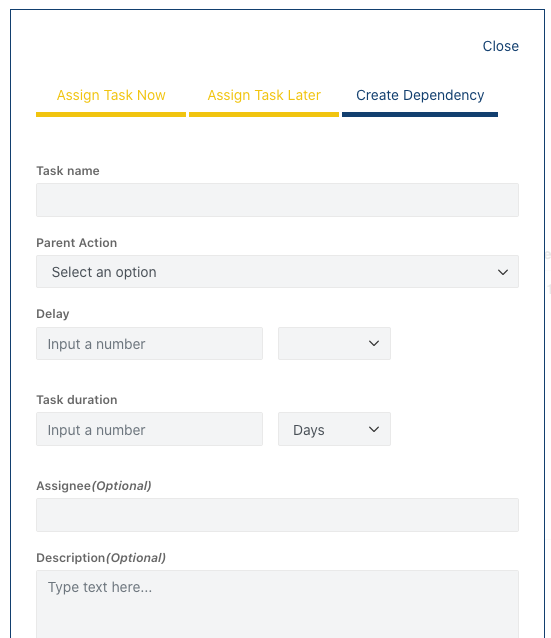This screenshot has height=638, width=551.
Task: Focus the Task name text field
Action: coord(277,200)
